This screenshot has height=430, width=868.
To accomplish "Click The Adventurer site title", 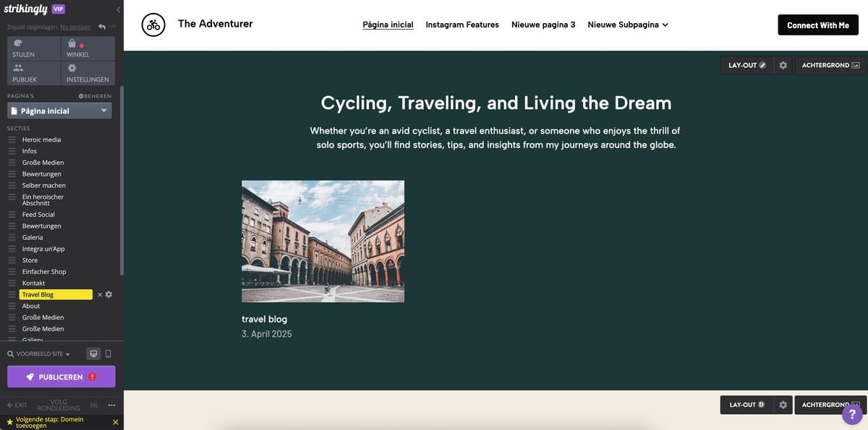I will tap(216, 24).
